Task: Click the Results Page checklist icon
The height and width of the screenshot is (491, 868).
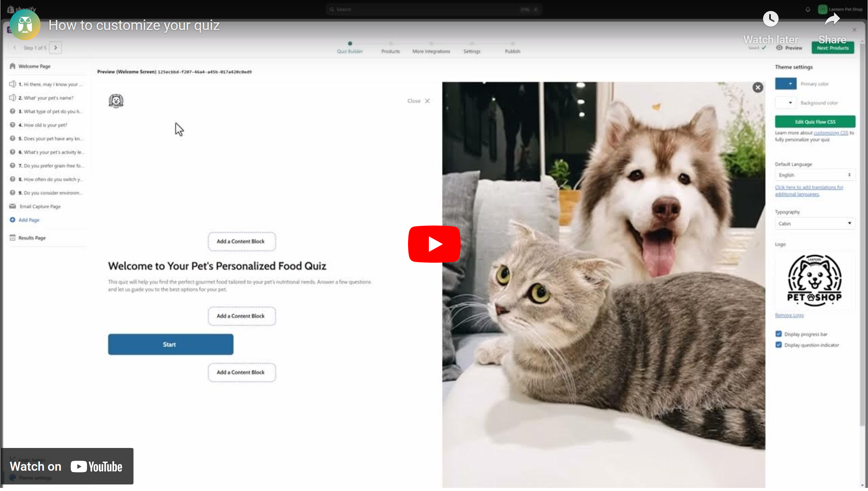Action: pyautogui.click(x=12, y=238)
